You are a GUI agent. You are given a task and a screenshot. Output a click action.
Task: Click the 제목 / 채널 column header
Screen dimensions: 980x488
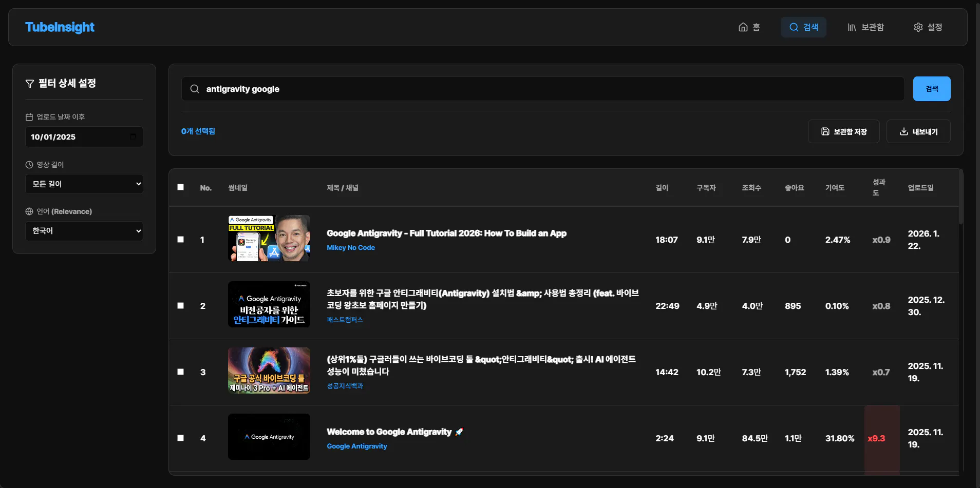343,188
